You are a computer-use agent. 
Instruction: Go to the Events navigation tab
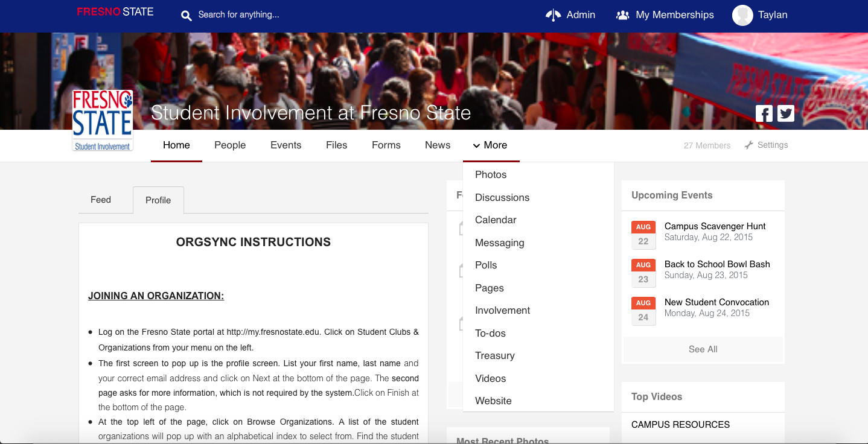(286, 145)
